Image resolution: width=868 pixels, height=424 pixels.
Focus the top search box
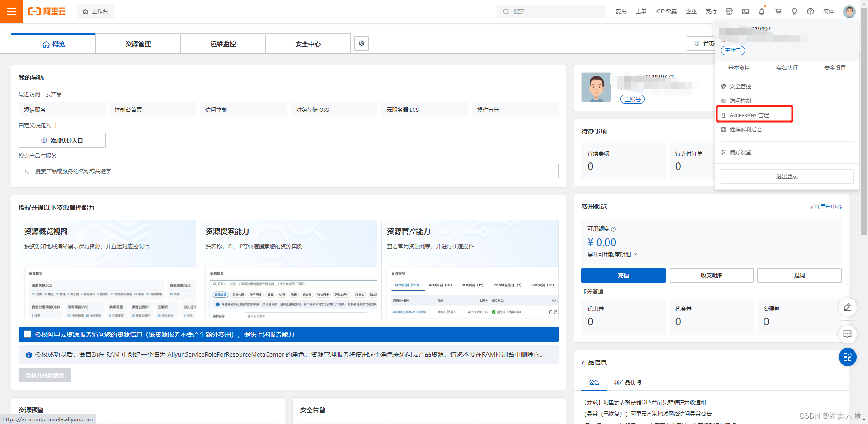point(551,11)
